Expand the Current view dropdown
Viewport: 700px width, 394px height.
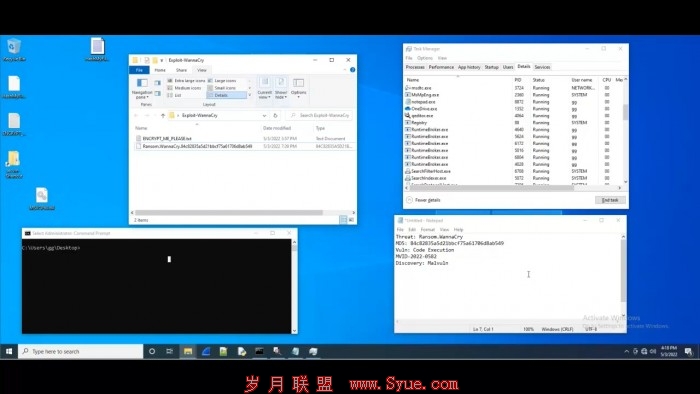264,88
